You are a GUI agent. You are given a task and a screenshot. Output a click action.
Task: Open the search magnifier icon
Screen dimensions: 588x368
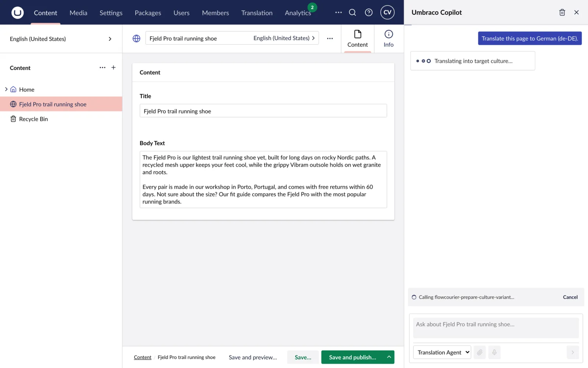pyautogui.click(x=352, y=13)
